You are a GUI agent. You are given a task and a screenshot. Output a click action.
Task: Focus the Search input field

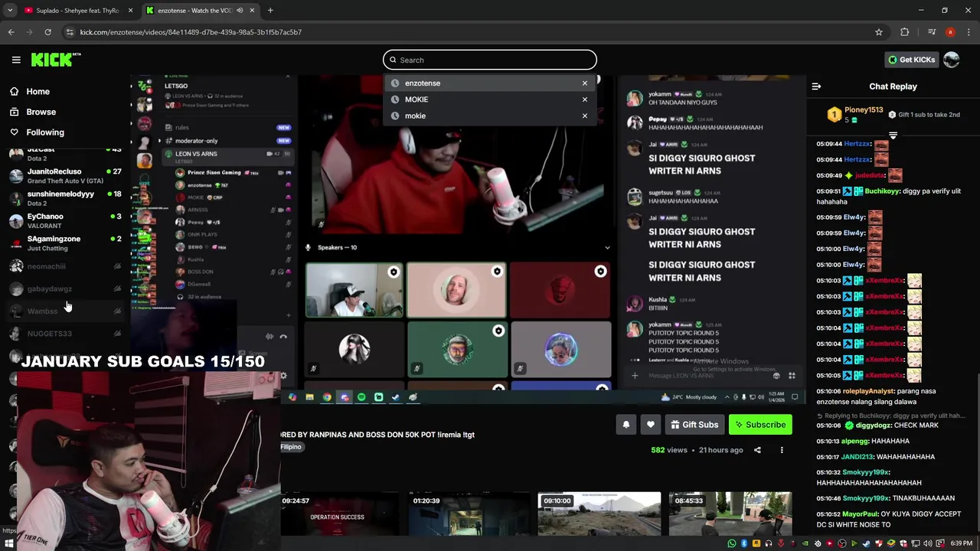pyautogui.click(x=490, y=60)
